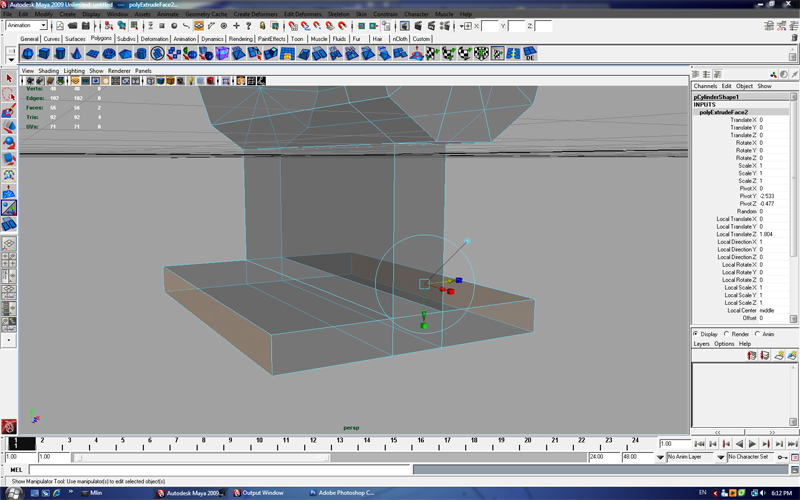Select the Display radio button

click(696, 334)
